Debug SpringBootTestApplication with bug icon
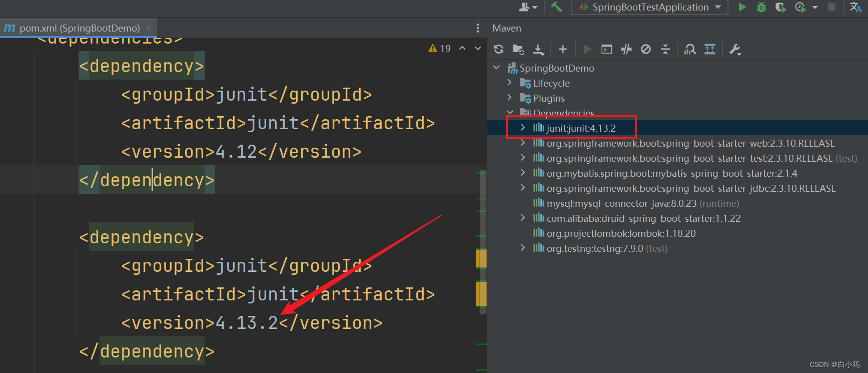This screenshot has height=373, width=868. 761,7
